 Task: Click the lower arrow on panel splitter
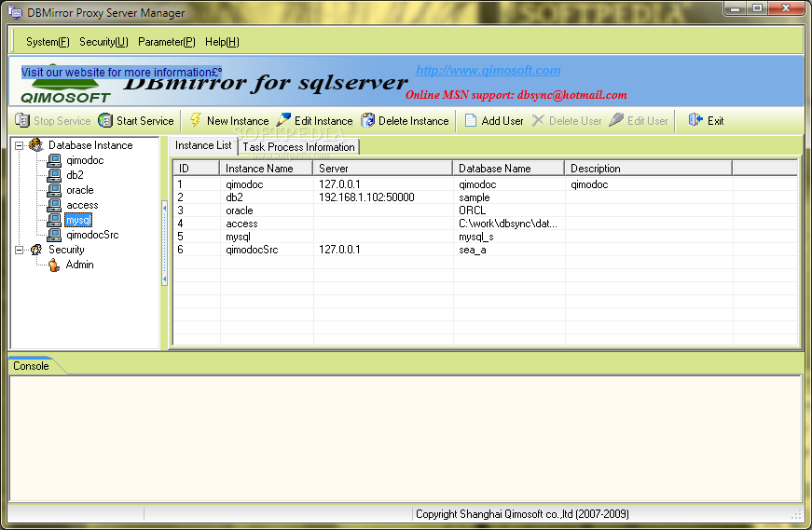[165, 279]
